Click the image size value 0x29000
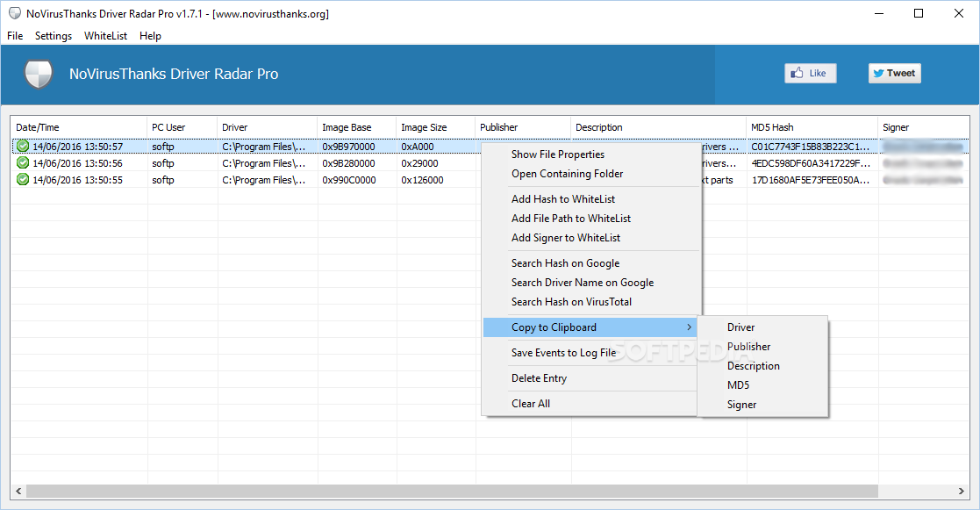Viewport: 980px width, 510px height. click(419, 163)
